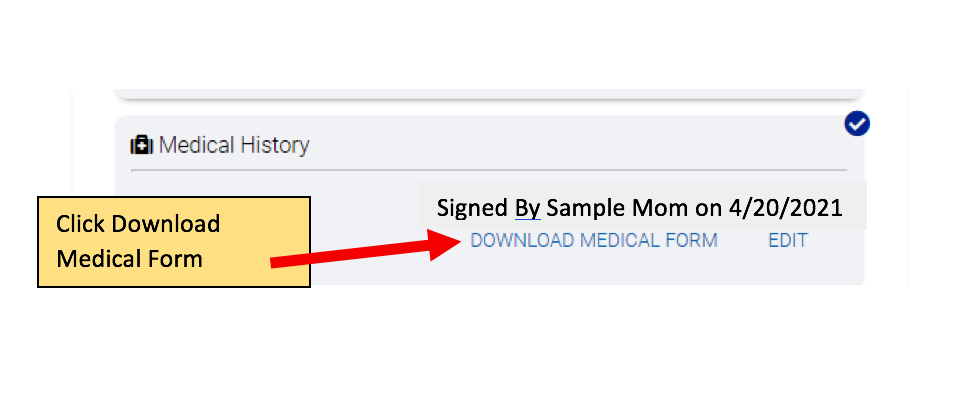
Task: Select the blue checkmark completion badge
Action: (x=857, y=124)
